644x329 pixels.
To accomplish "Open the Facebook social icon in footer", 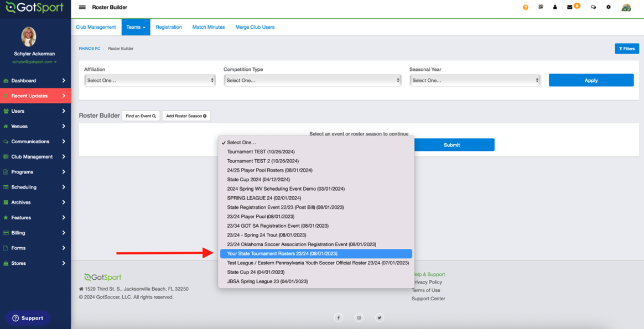I will coord(339,317).
